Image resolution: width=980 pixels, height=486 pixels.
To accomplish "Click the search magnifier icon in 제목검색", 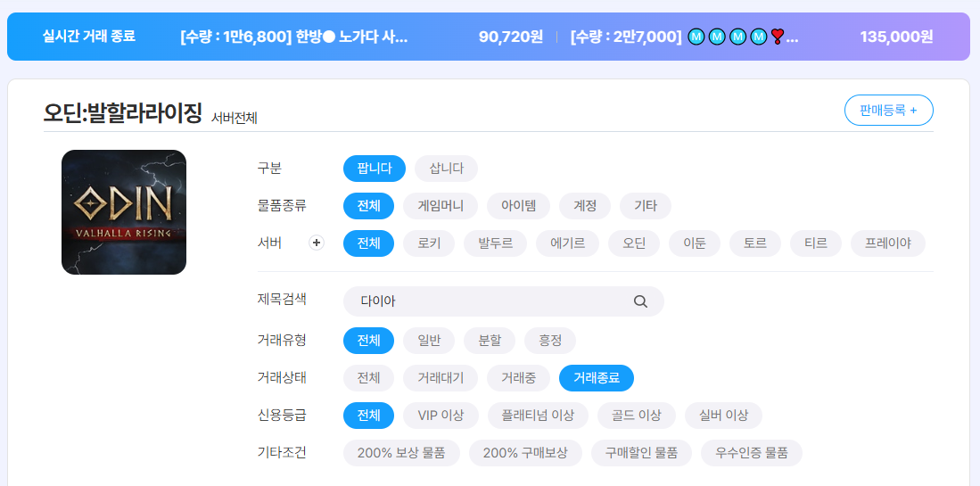I will pos(640,301).
